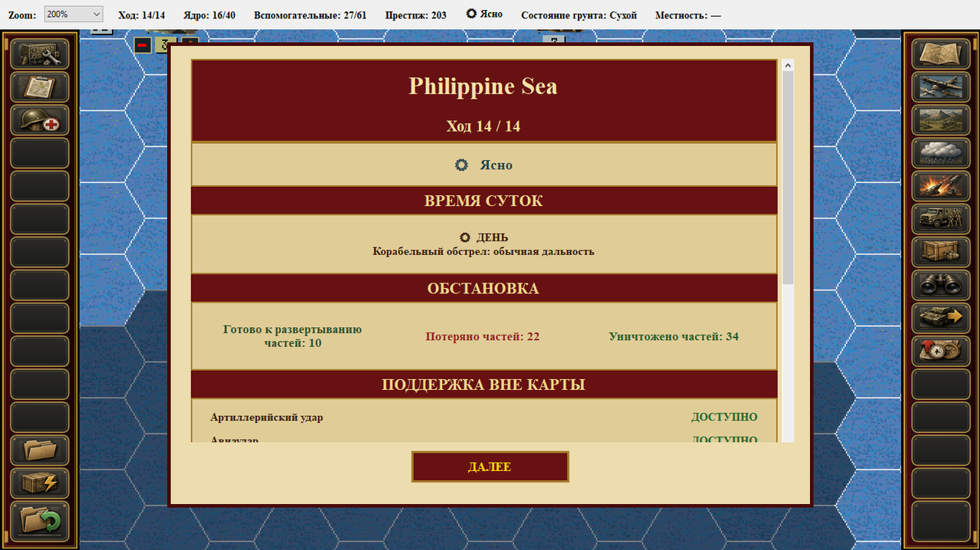
Task: Click the 'Ход 14 / 14' dialog text
Action: (x=483, y=126)
